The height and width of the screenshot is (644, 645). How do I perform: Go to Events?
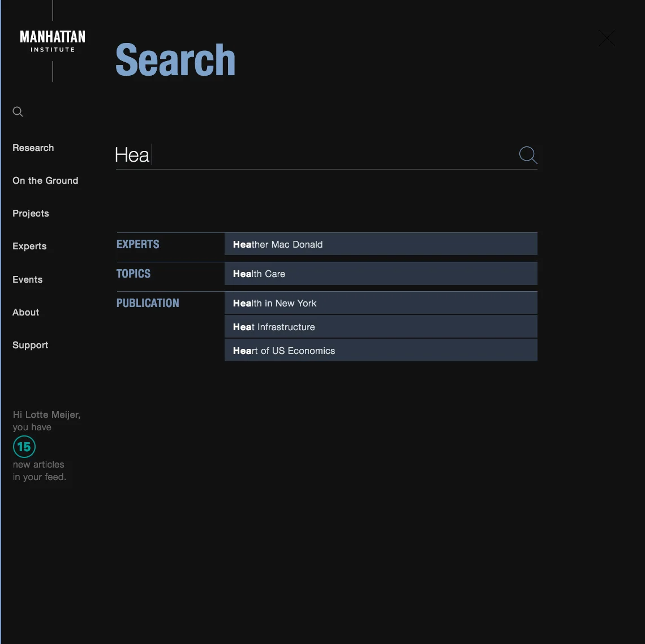tap(27, 279)
